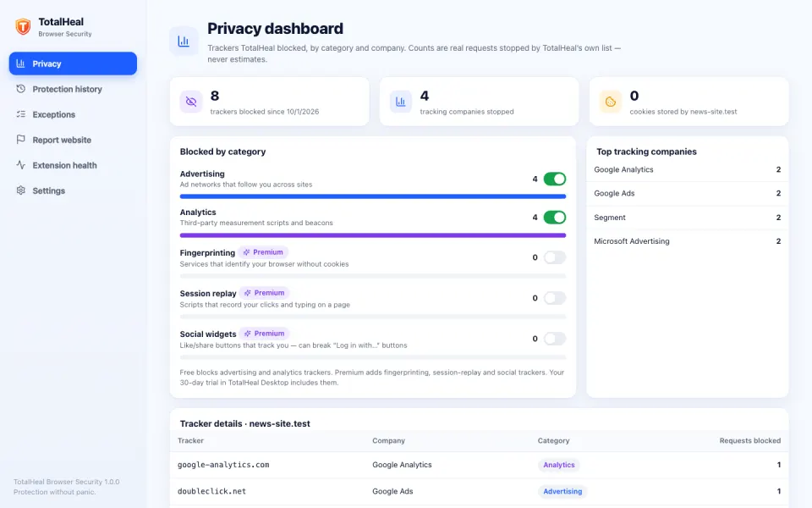Click the Company column header
The image size is (812, 508).
pos(388,440)
